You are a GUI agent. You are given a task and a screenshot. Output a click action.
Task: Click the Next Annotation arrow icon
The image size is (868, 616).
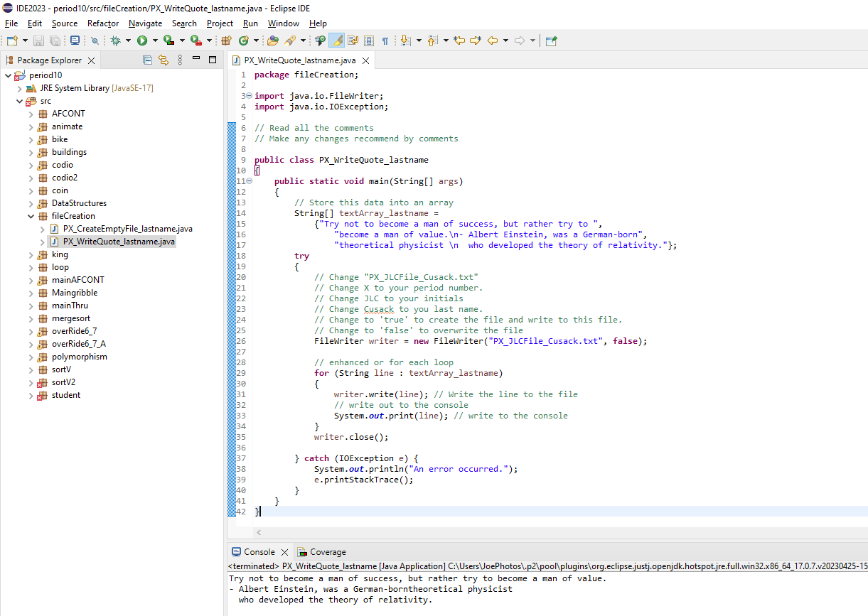point(405,41)
